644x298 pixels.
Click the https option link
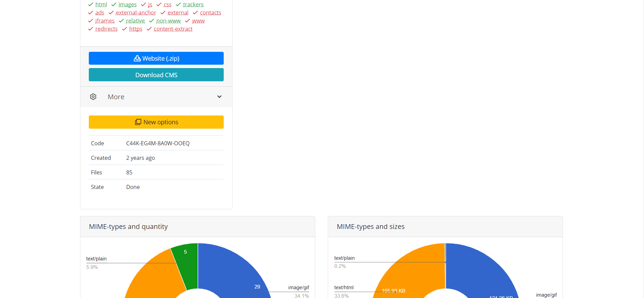tap(136, 29)
